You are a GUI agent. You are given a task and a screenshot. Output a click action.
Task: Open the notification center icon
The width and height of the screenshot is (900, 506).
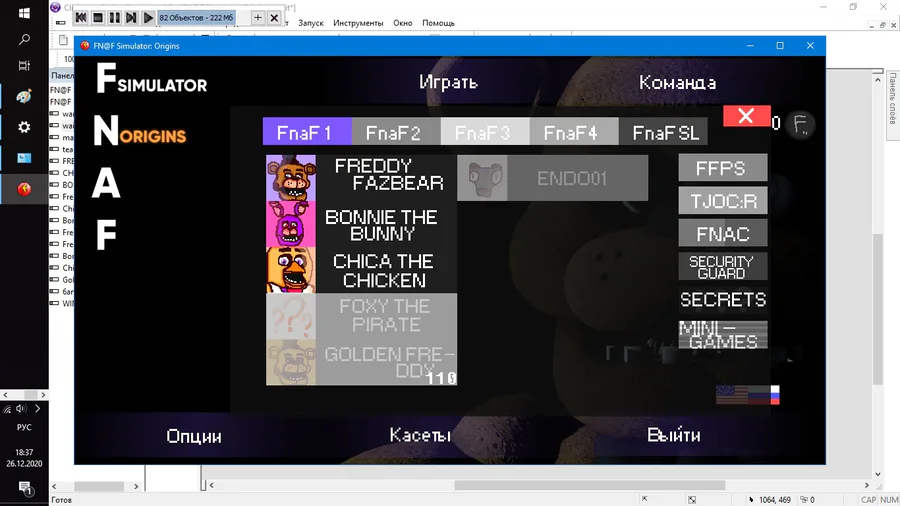[25, 489]
